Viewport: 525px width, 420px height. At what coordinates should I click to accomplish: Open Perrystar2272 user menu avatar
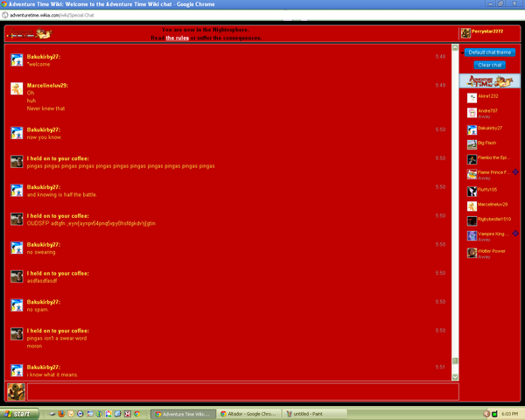tap(465, 33)
